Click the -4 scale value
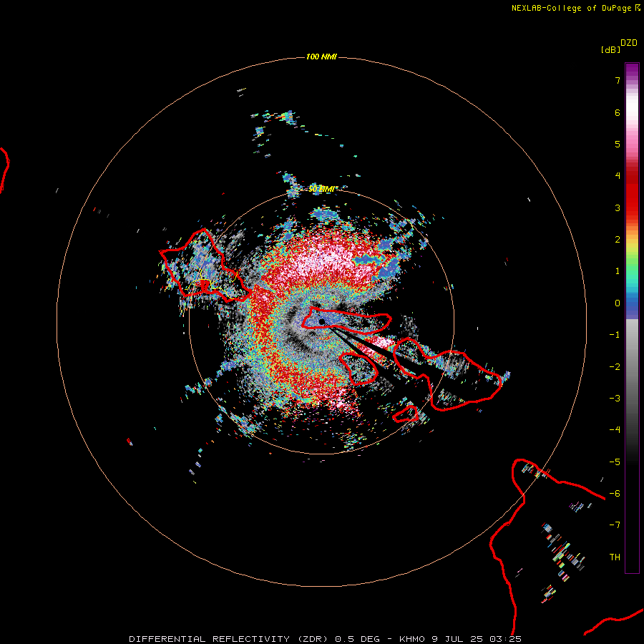The width and height of the screenshot is (644, 644). point(615,430)
